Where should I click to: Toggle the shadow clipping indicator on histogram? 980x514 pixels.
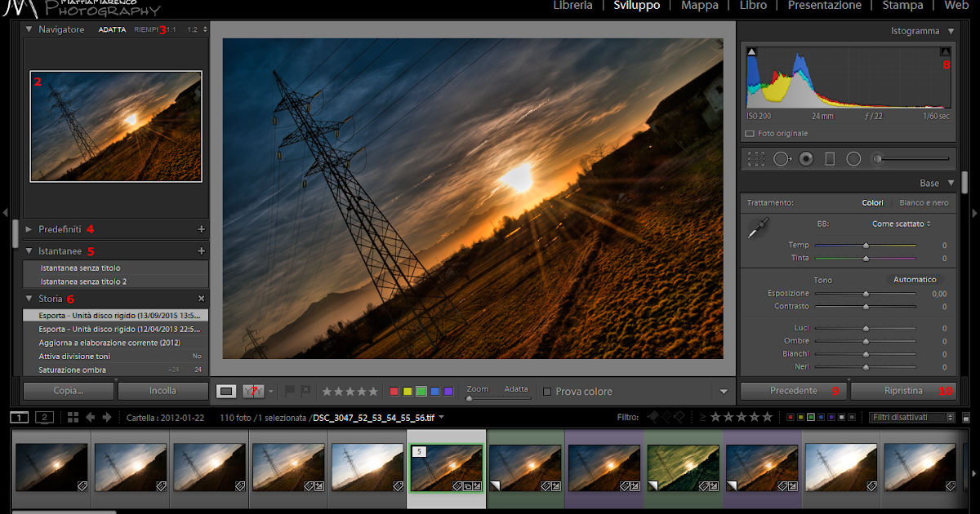point(751,51)
